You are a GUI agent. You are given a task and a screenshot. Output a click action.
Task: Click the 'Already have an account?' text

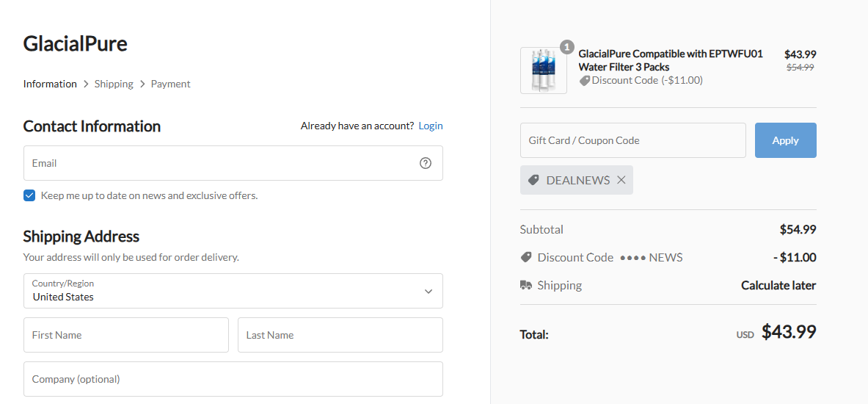(357, 126)
